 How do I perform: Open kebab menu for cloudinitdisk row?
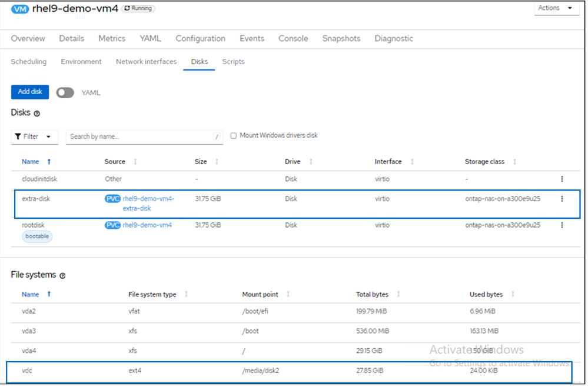click(562, 179)
